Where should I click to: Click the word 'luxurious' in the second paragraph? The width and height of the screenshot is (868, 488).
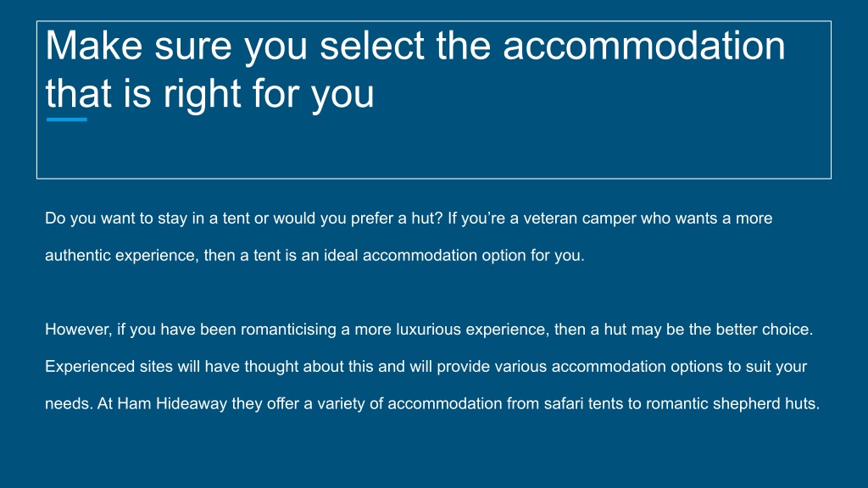[428, 330]
